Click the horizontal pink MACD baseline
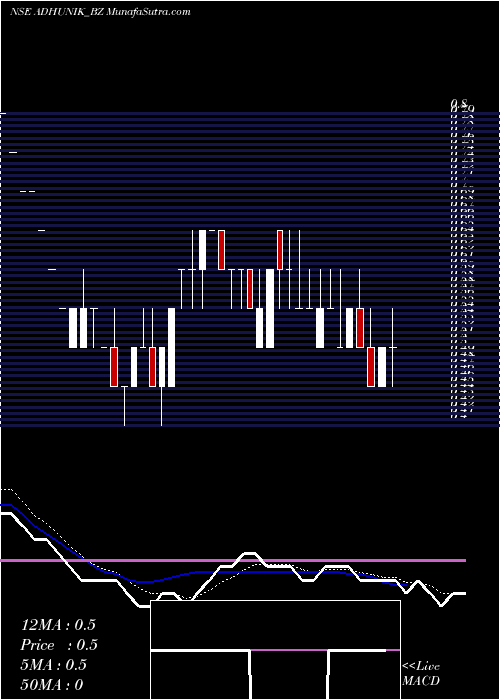Viewport: 500px width, 700px height. pos(233,560)
